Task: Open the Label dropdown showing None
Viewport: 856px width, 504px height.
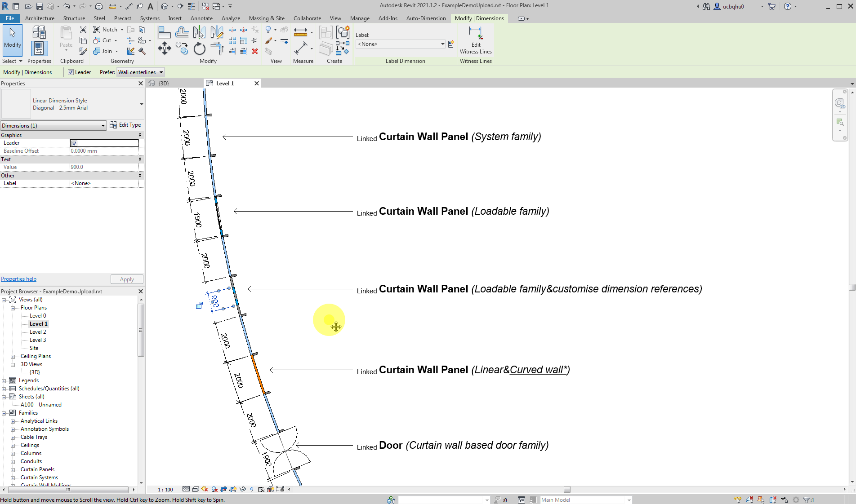Action: (x=400, y=44)
